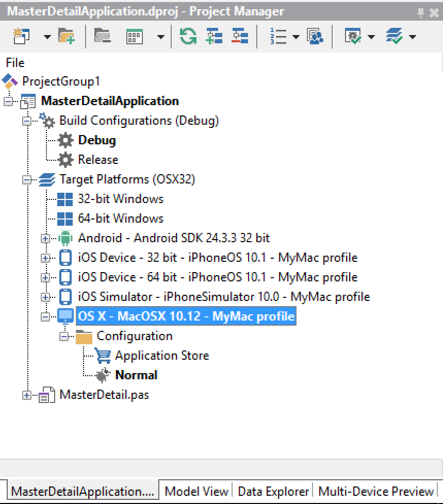Select Application Store configuration

162,356
